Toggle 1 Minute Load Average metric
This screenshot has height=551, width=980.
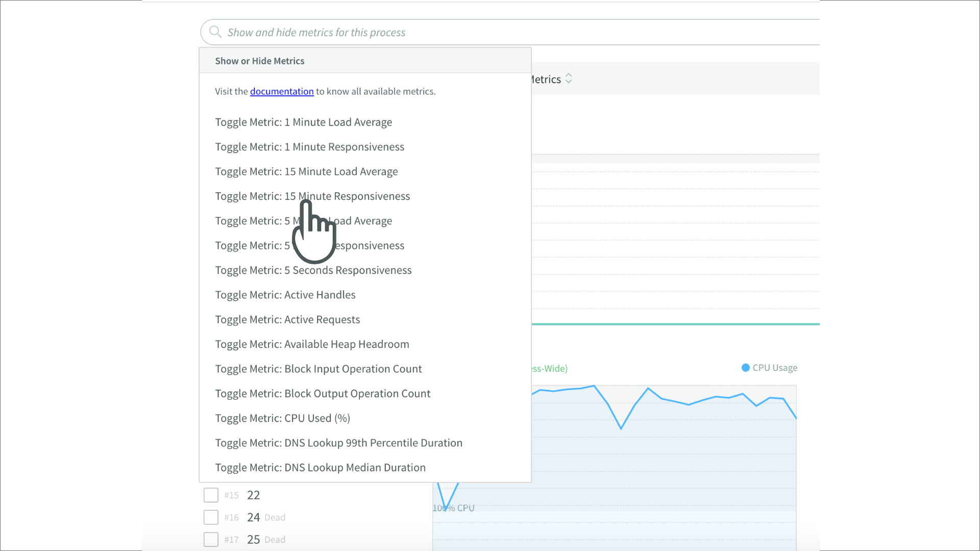(304, 122)
